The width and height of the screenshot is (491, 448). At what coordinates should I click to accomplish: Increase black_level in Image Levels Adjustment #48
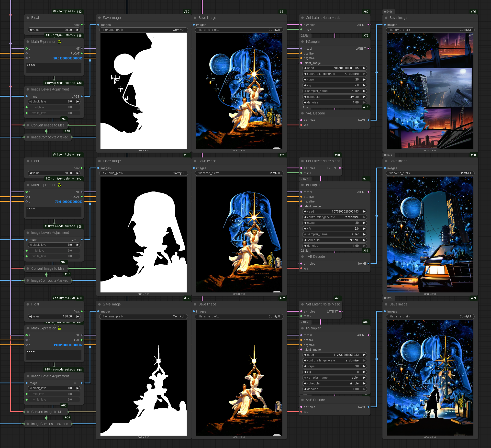tap(78, 388)
